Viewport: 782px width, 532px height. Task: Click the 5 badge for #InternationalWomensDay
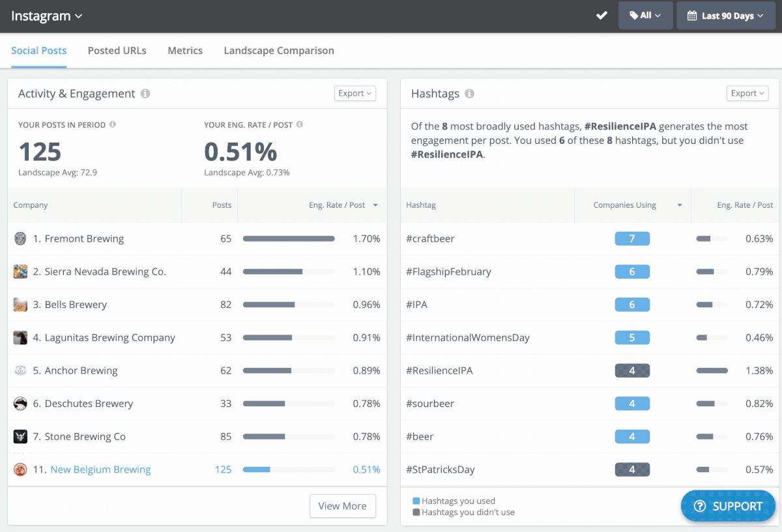coord(632,337)
